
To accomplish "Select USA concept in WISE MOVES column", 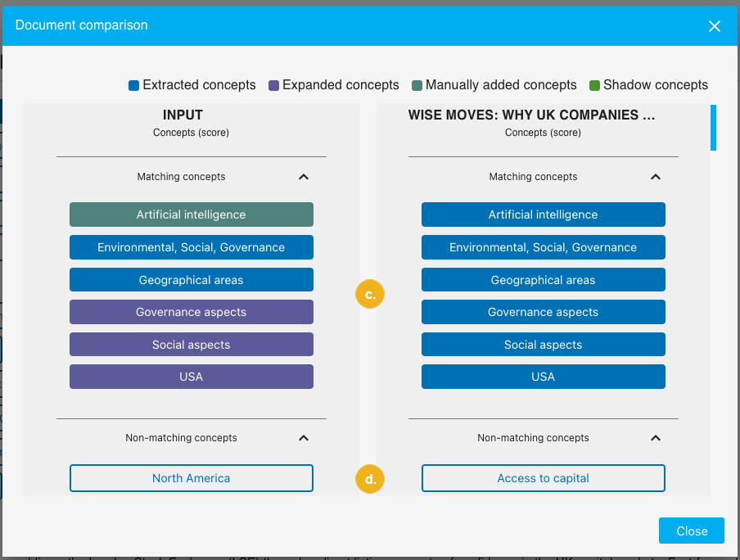I will click(543, 377).
